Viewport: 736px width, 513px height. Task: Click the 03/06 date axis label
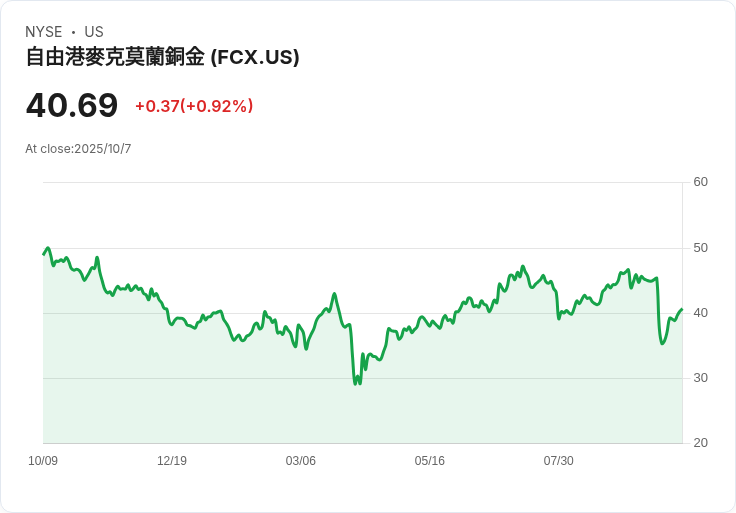coord(301,461)
